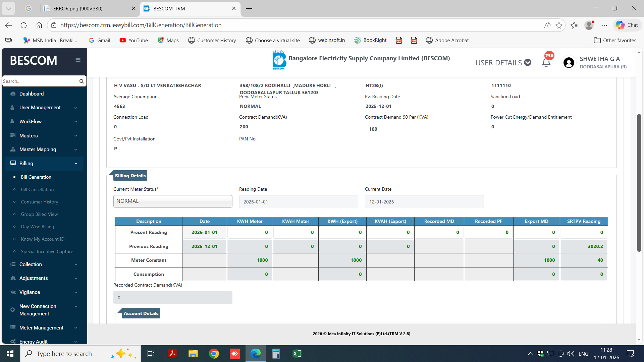Image resolution: width=644 pixels, height=362 pixels.
Task: Click the BESCOM company logo
Action: (x=279, y=60)
